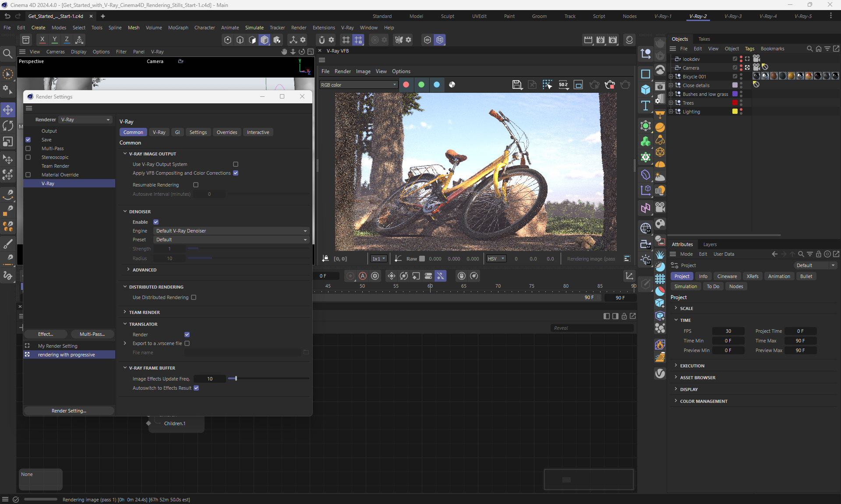The image size is (841, 504).
Task: Switch to the GI tab
Action: click(177, 132)
